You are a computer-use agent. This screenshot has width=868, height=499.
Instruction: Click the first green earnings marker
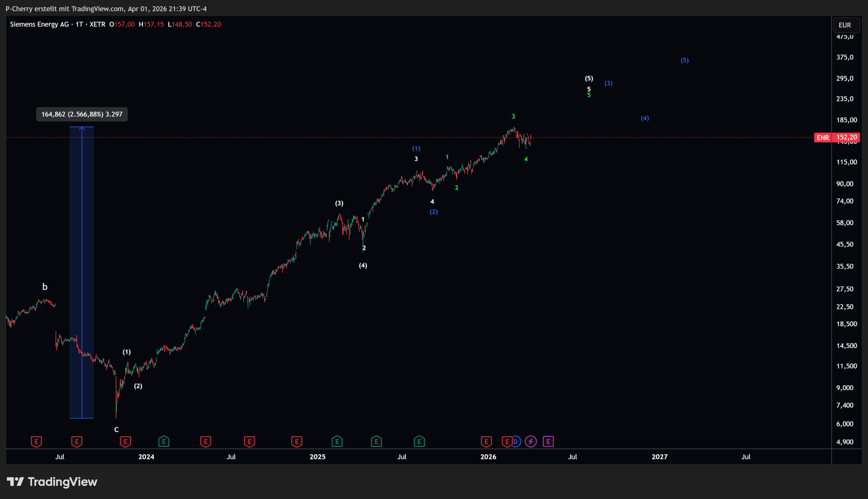[164, 441]
